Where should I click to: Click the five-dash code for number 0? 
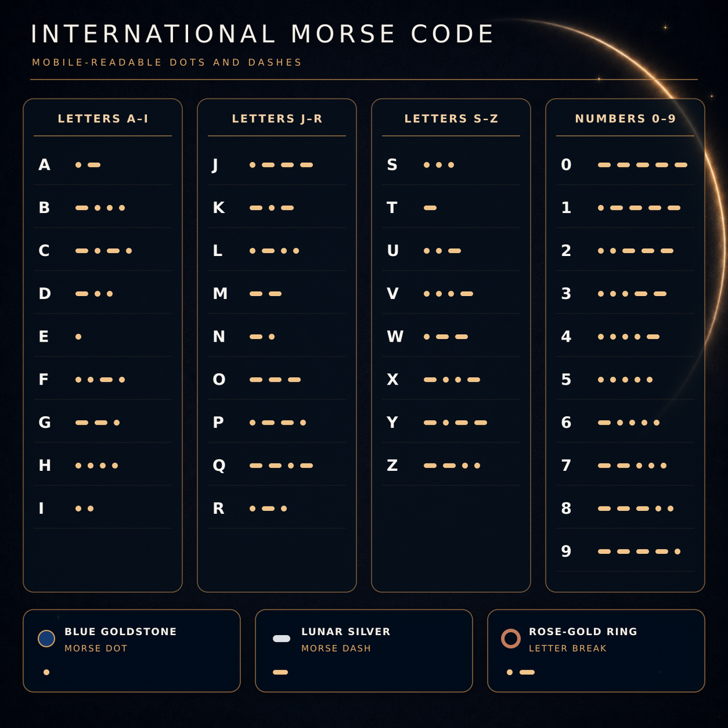642,165
